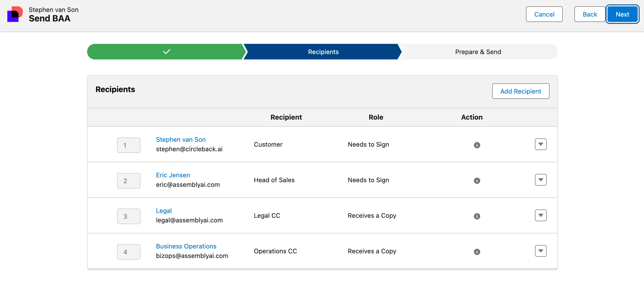Expand action menu for Business Operations

[x=541, y=251]
